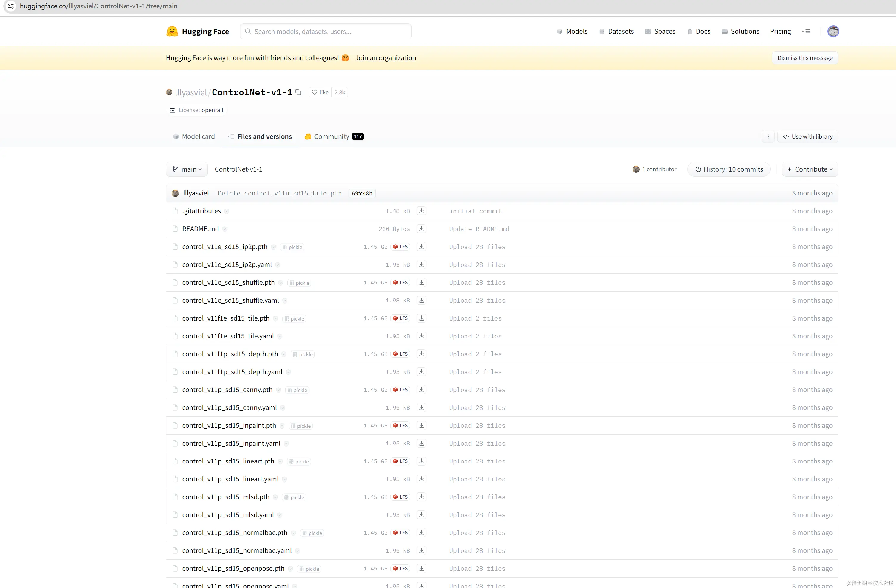Image resolution: width=896 pixels, height=588 pixels.
Task: Download the control_v11p_sd15_canny.yaml file
Action: coord(421,407)
